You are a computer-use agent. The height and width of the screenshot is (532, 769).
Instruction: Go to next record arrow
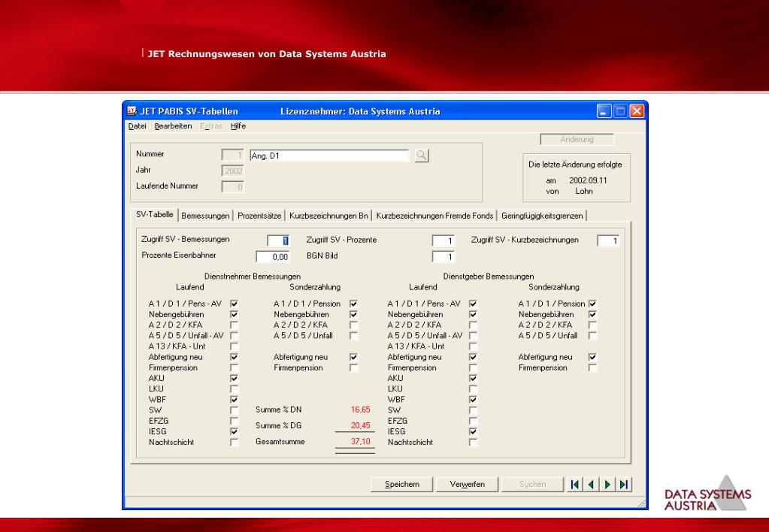(607, 485)
